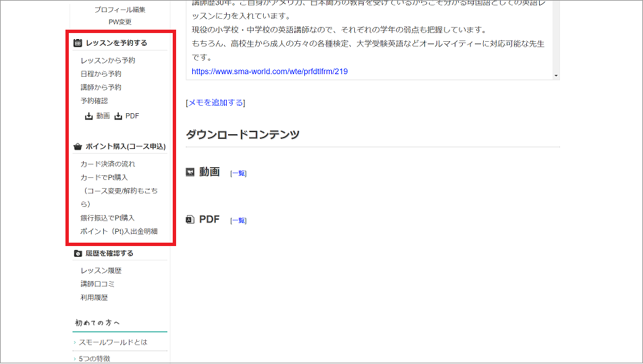Open ポイント（Pt)入出金明細 page
The height and width of the screenshot is (364, 643).
[119, 232]
